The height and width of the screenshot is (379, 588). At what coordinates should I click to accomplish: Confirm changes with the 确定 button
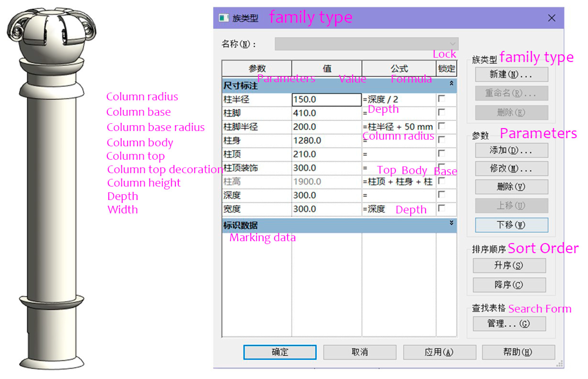pos(280,352)
